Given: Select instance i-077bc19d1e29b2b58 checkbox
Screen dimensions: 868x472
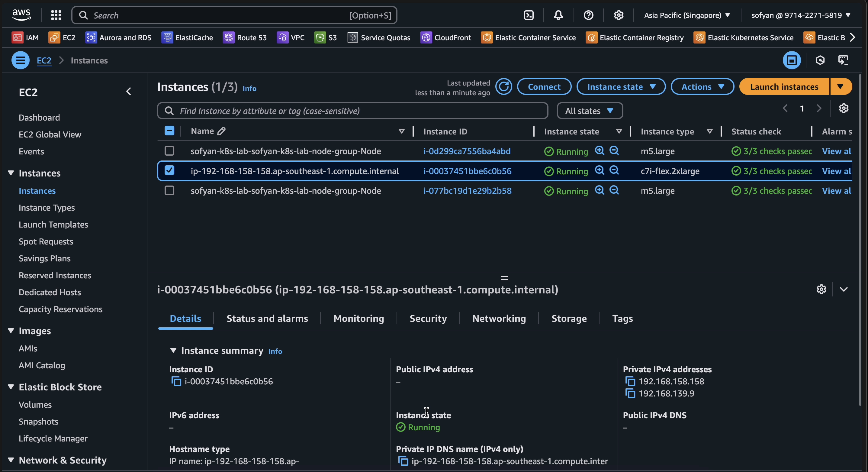Looking at the screenshot, I should click(x=169, y=190).
